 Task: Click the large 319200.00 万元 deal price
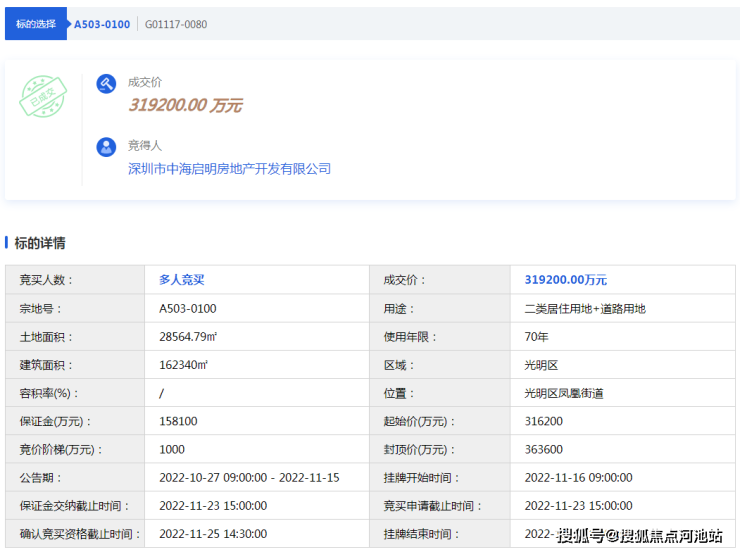(x=185, y=105)
